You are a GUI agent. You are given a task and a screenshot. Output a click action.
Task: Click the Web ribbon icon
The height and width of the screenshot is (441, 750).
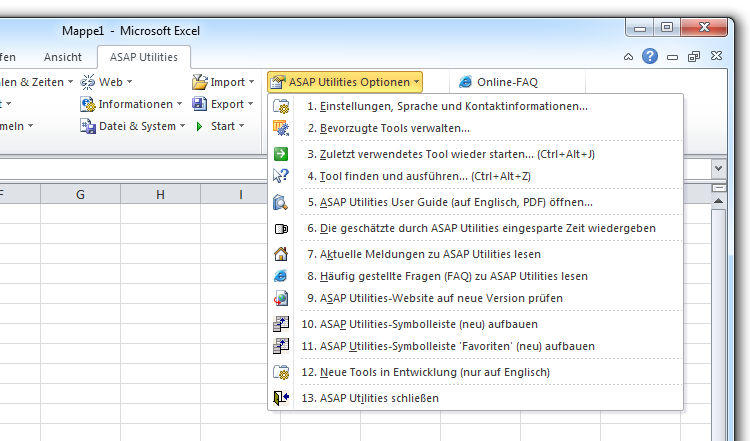tap(88, 82)
